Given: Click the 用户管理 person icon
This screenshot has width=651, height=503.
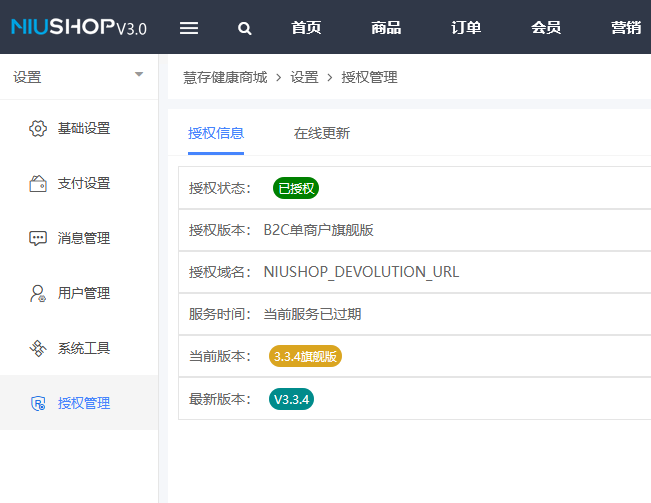Looking at the screenshot, I should (38, 293).
